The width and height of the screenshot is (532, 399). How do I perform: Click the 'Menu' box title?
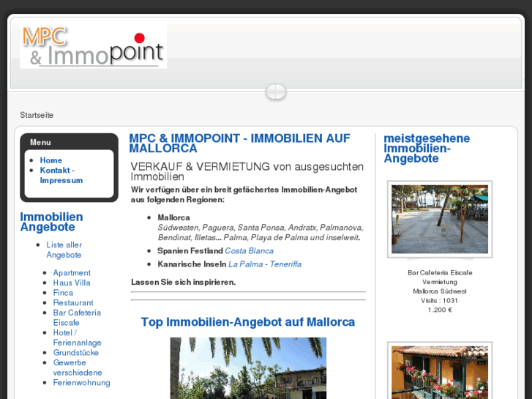coord(40,142)
